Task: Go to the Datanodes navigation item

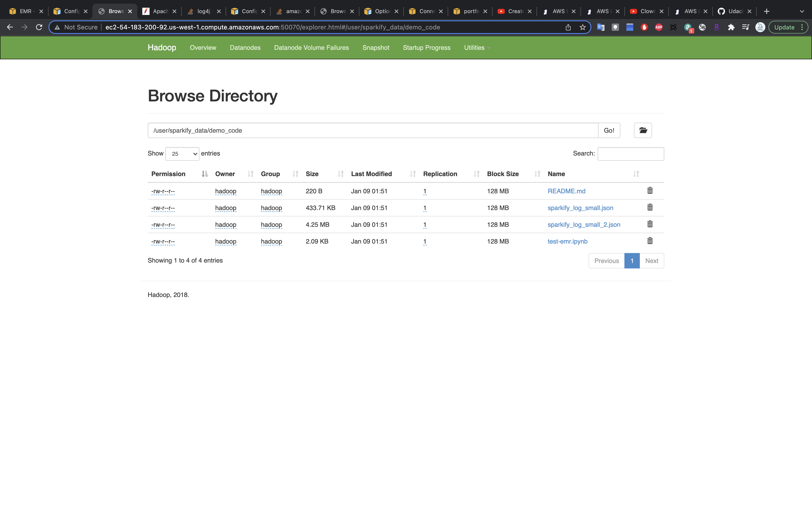Action: click(245, 48)
